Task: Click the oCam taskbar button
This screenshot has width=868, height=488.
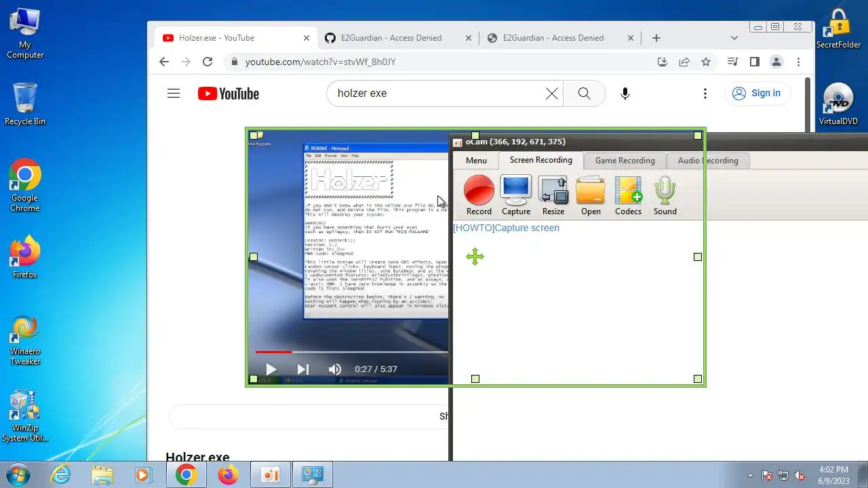Action: (x=270, y=474)
